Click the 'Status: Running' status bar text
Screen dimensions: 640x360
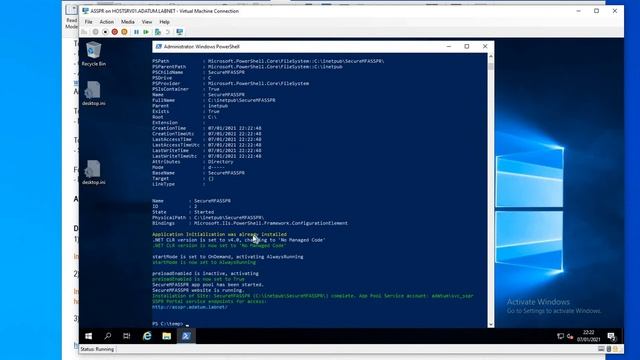[x=97, y=349]
